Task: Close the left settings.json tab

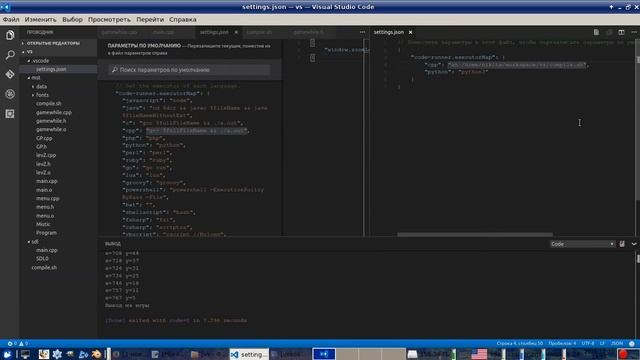Action: (x=236, y=32)
